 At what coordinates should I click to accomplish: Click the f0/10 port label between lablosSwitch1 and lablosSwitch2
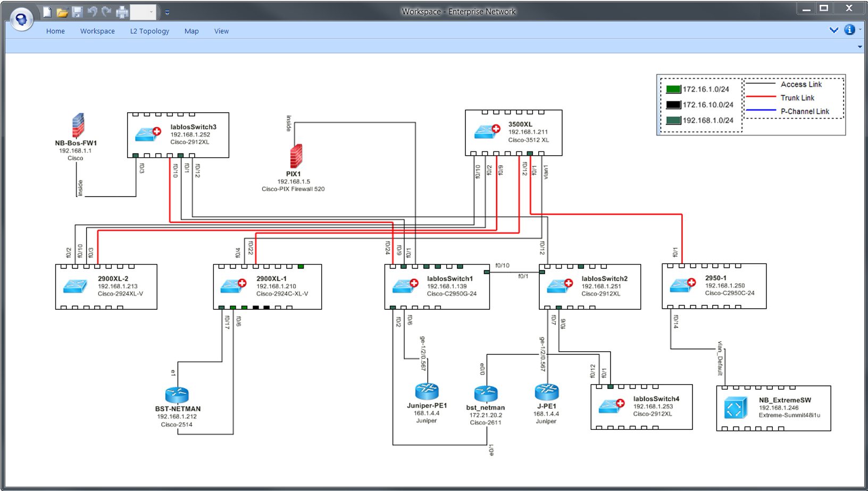click(502, 266)
